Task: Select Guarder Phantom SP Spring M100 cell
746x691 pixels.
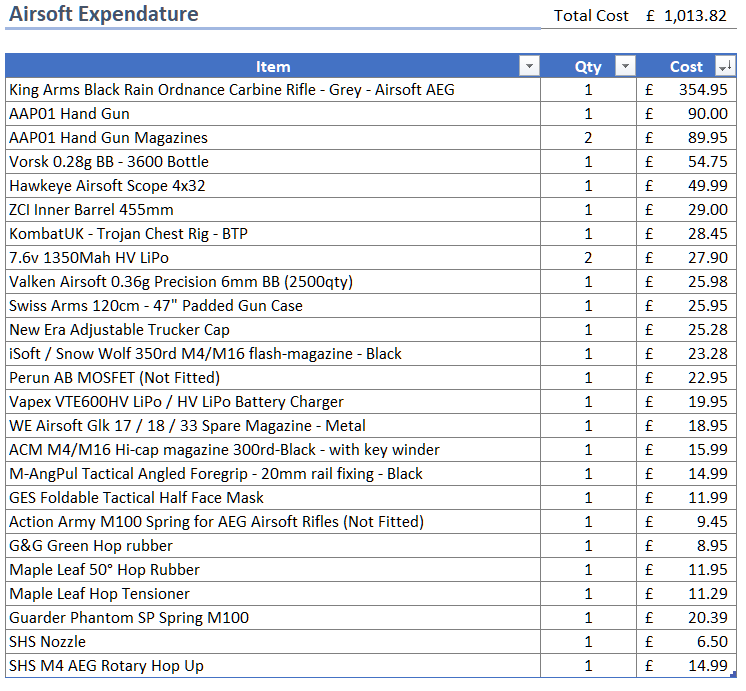Action: click(x=273, y=618)
